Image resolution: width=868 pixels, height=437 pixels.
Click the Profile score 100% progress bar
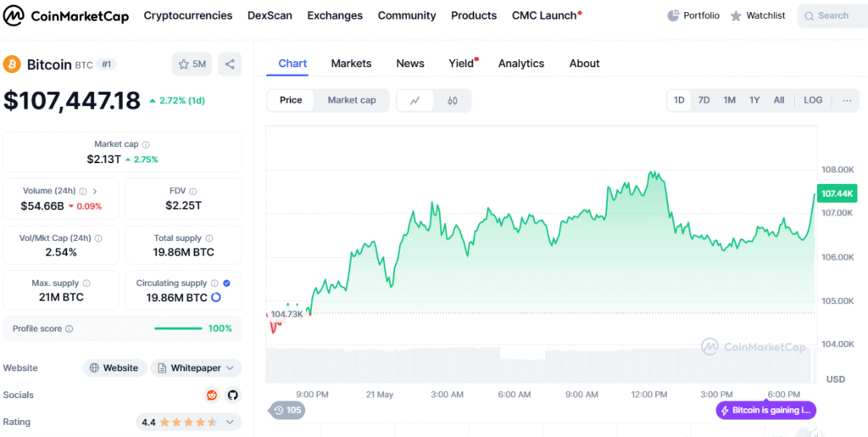178,328
